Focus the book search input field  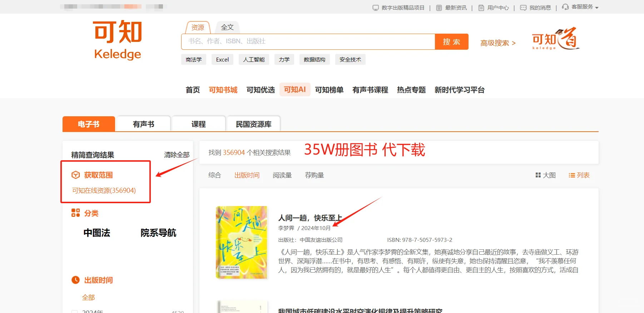308,41
